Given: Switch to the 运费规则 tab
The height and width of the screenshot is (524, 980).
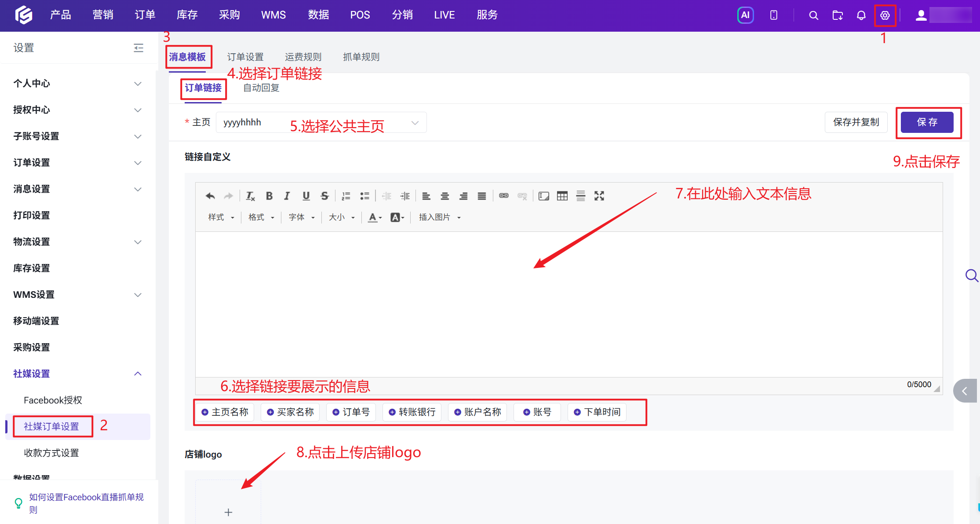Looking at the screenshot, I should click(303, 57).
